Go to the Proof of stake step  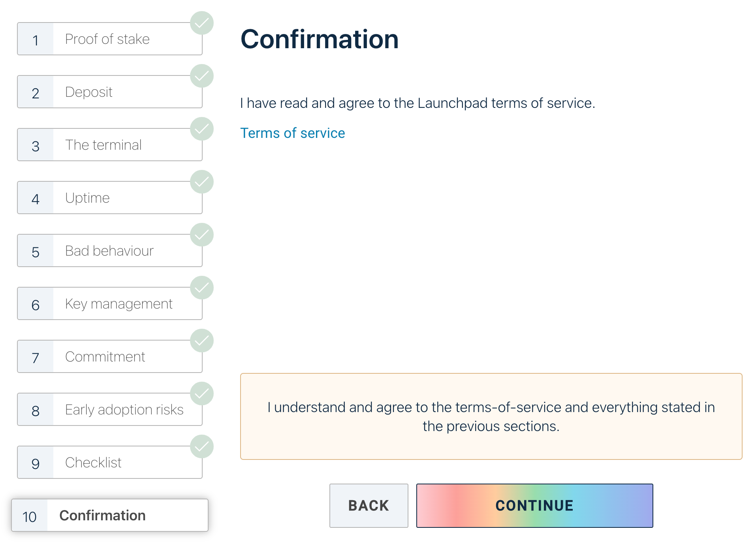coord(110,39)
